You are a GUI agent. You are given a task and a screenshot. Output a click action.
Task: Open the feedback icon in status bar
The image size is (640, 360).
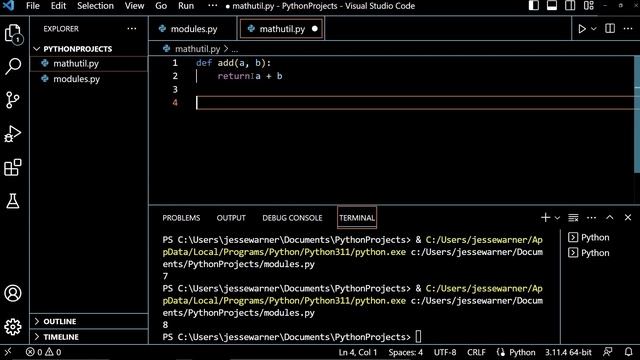[608, 352]
